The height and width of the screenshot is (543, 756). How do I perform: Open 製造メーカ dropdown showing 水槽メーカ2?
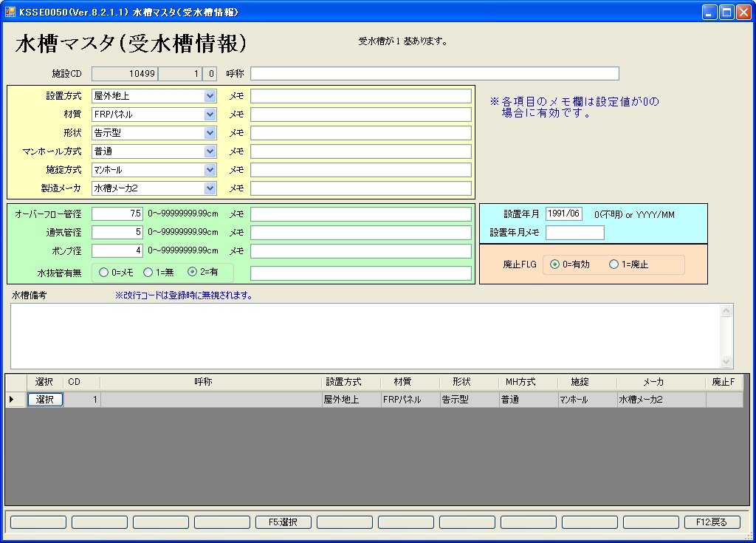click(x=210, y=188)
